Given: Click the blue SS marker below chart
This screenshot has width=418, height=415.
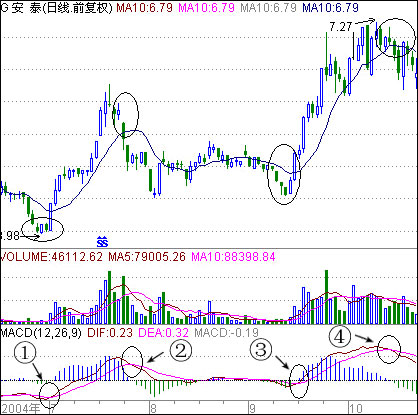Looking at the screenshot, I should pyautogui.click(x=102, y=242).
